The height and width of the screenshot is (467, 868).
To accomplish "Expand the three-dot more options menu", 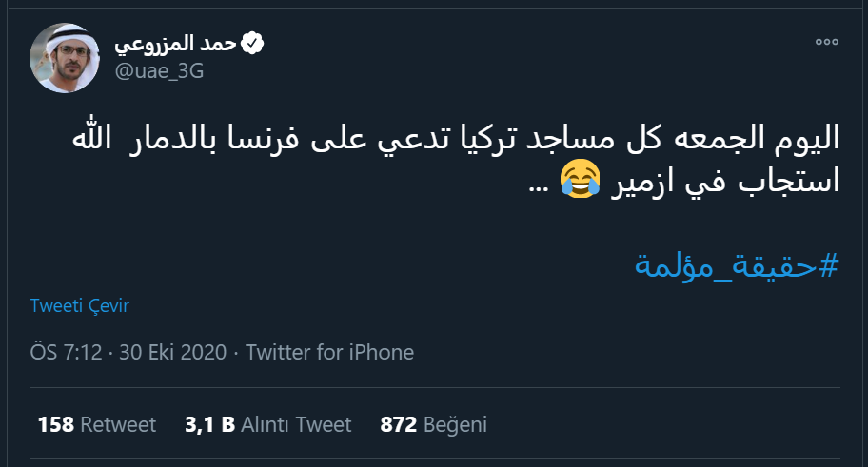I will (826, 43).
